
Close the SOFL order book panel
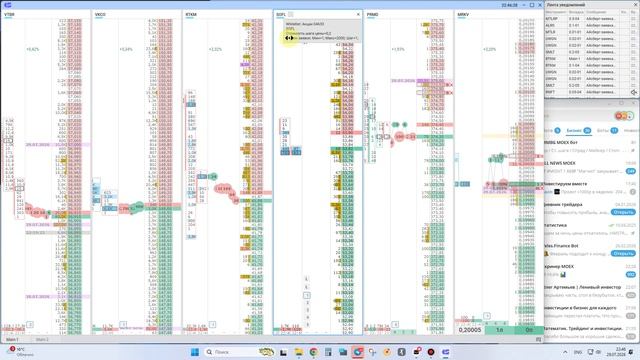[x=358, y=14]
